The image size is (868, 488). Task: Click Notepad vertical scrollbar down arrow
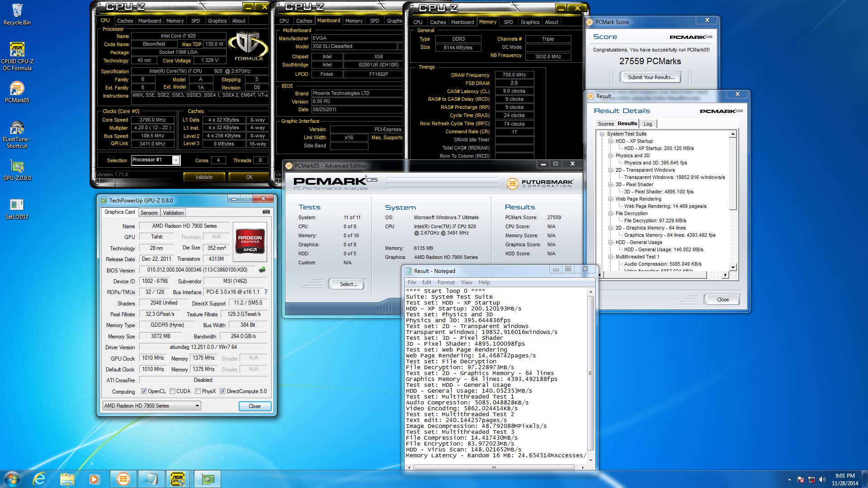coord(590,460)
